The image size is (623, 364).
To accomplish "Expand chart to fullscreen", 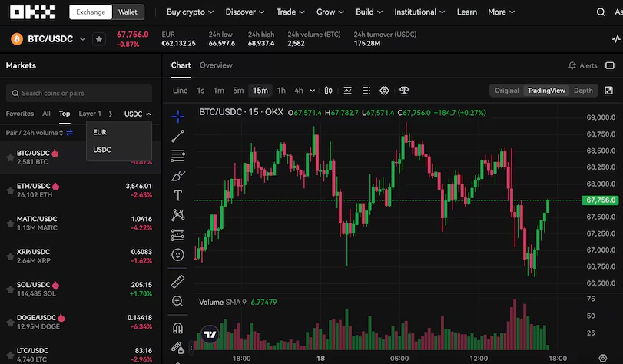I will click(608, 91).
